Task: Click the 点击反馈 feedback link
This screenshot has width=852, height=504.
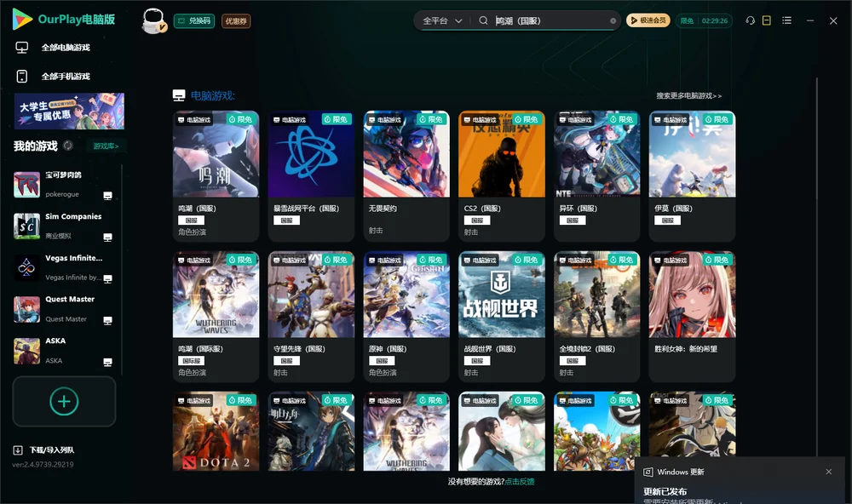Action: (520, 481)
